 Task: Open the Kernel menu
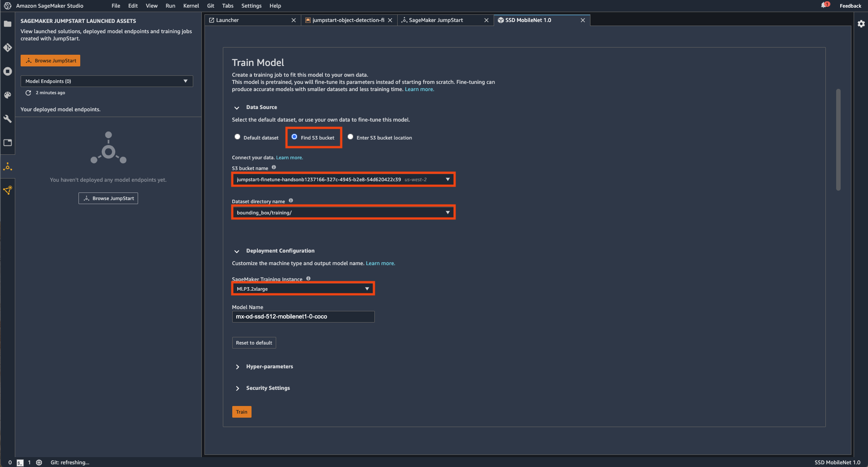pyautogui.click(x=191, y=6)
